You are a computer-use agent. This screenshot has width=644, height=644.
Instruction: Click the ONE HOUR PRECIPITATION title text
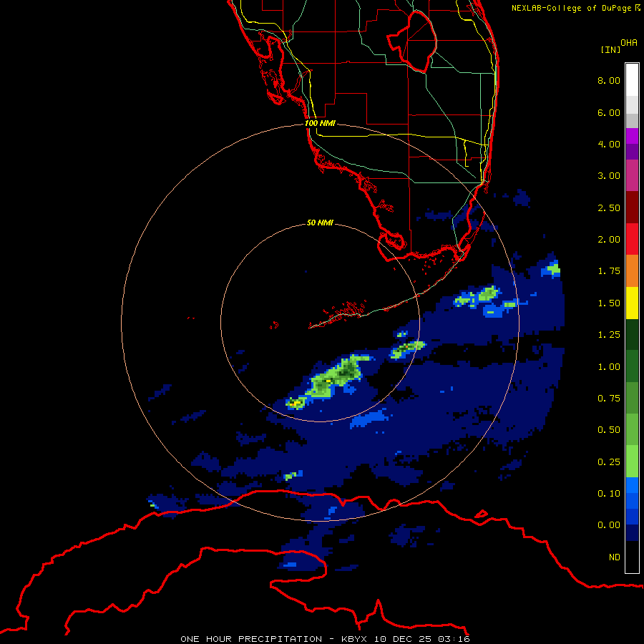251,639
